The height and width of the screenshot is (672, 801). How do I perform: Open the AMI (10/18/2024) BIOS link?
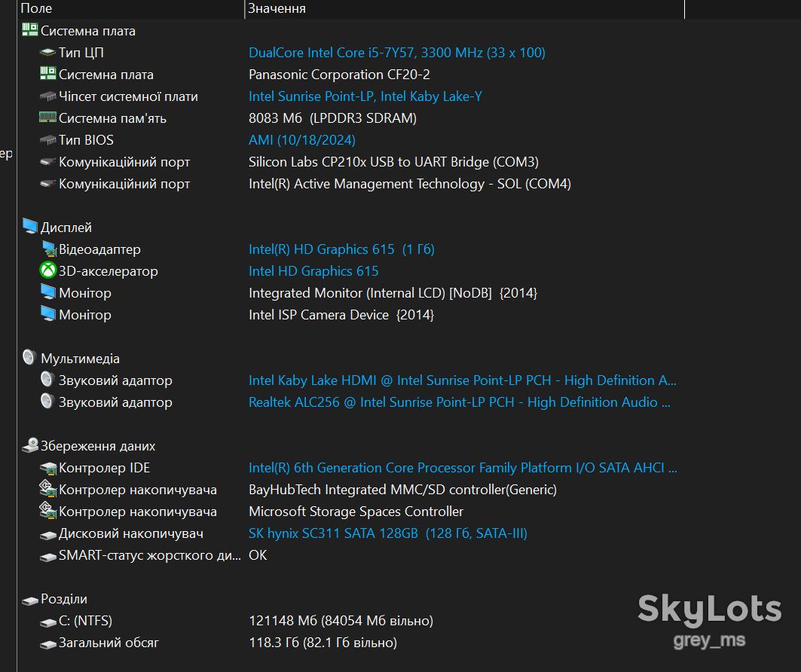302,140
